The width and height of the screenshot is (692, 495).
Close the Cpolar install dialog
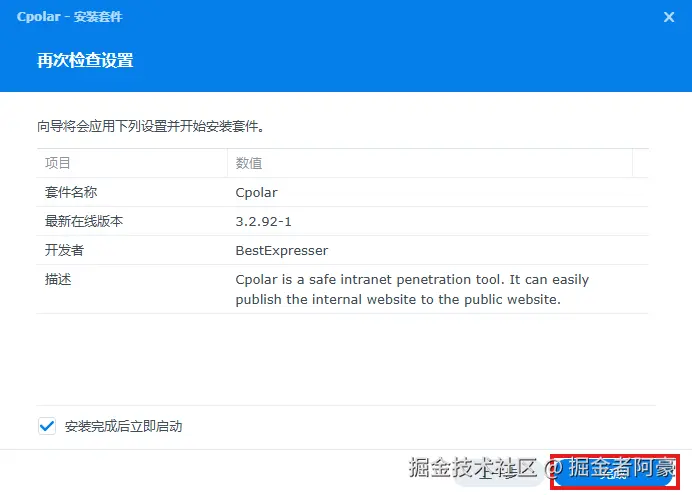[x=669, y=17]
